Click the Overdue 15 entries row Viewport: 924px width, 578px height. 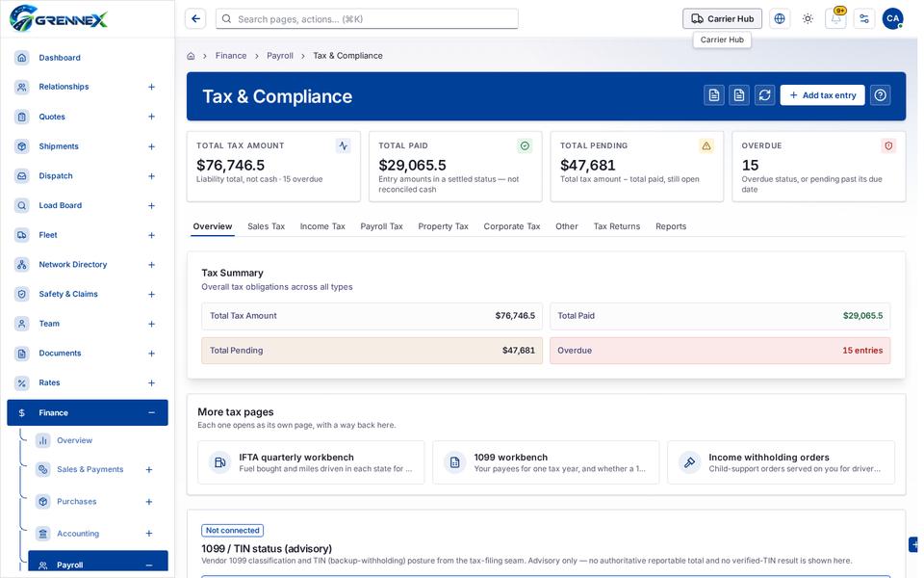(720, 351)
